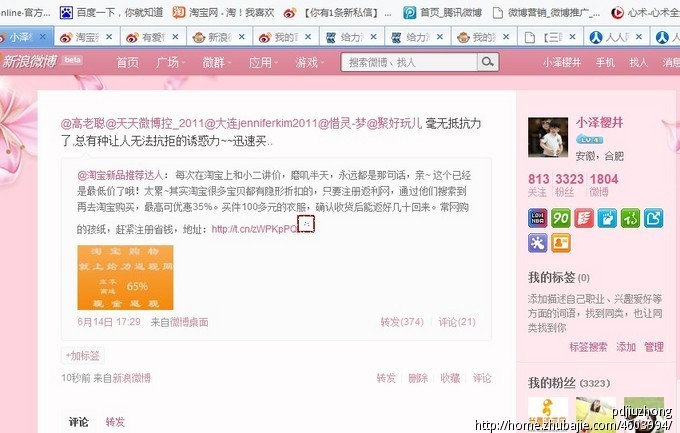
Task: Click the 1804 微博 count
Action: pyautogui.click(x=604, y=184)
